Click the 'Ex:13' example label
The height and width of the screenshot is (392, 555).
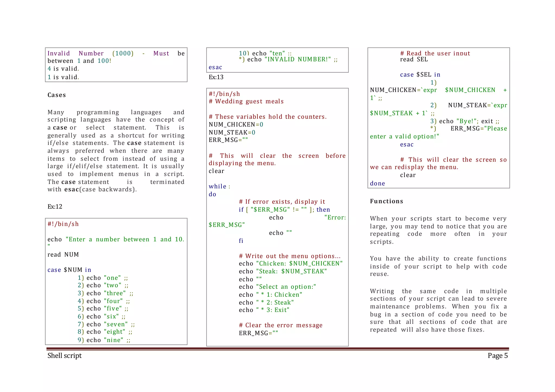216,77
